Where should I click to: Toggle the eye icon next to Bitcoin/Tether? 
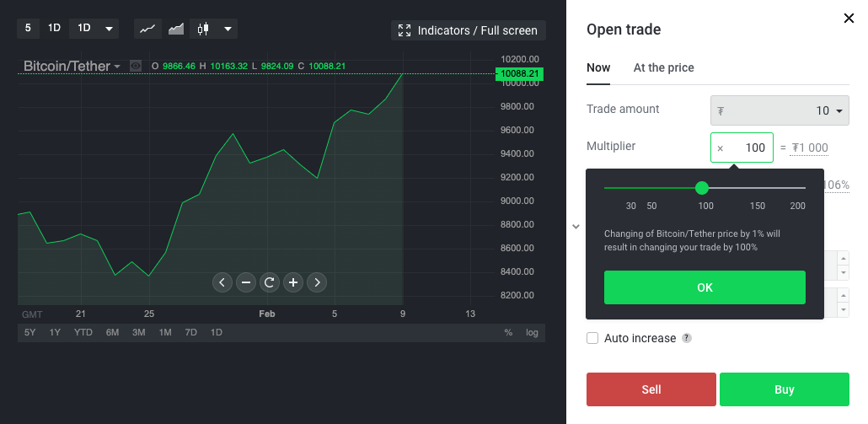(x=136, y=66)
